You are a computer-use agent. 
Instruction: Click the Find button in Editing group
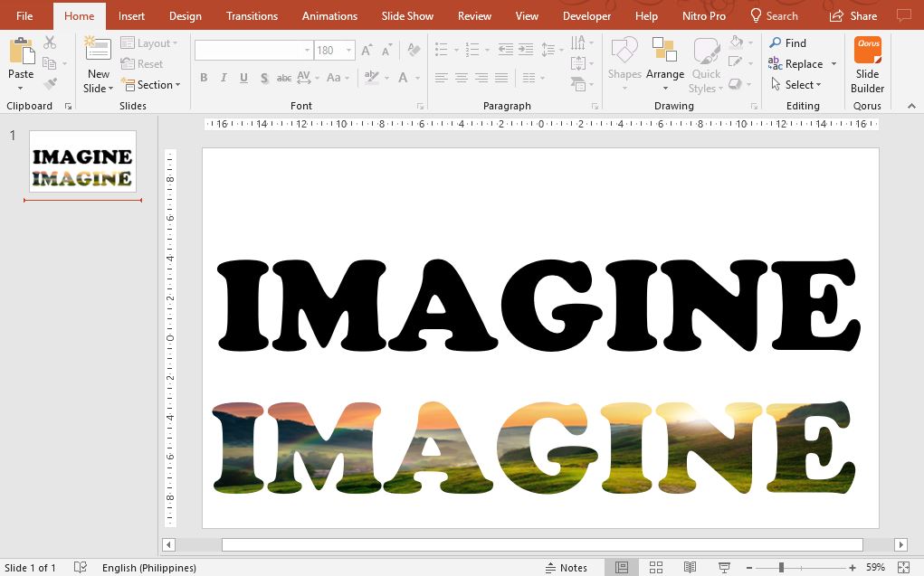(x=787, y=42)
